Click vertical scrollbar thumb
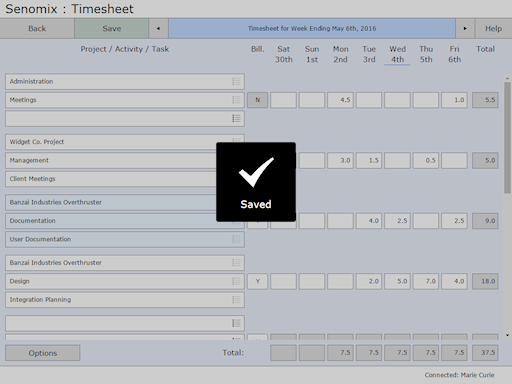This screenshot has width=512, height=384. pyautogui.click(x=507, y=138)
